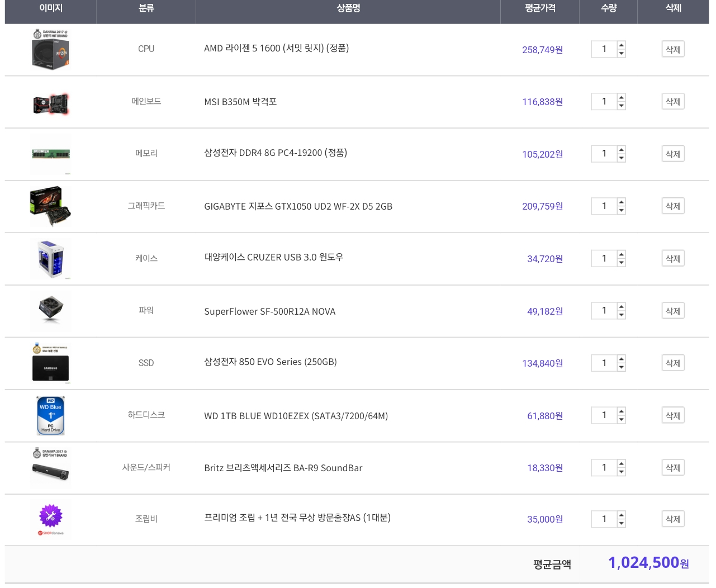716x588 pixels.
Task: Decrease quantity of Britz BA-R9 SoundBar
Action: pyautogui.click(x=621, y=472)
